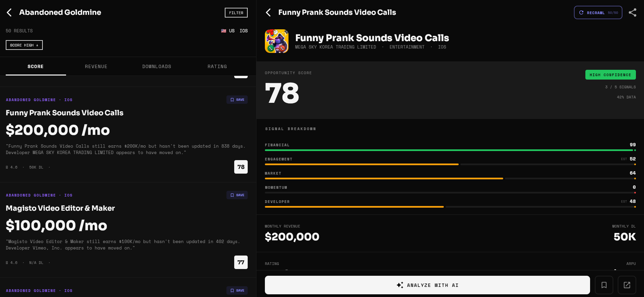Click the monthly DL 50K value
This screenshot has height=297, width=644.
pyautogui.click(x=625, y=237)
